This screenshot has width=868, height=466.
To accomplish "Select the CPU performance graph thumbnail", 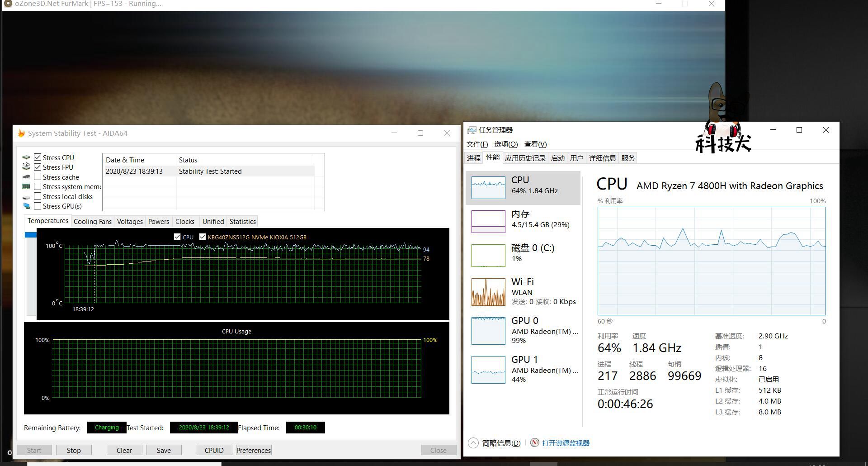I will 488,187.
